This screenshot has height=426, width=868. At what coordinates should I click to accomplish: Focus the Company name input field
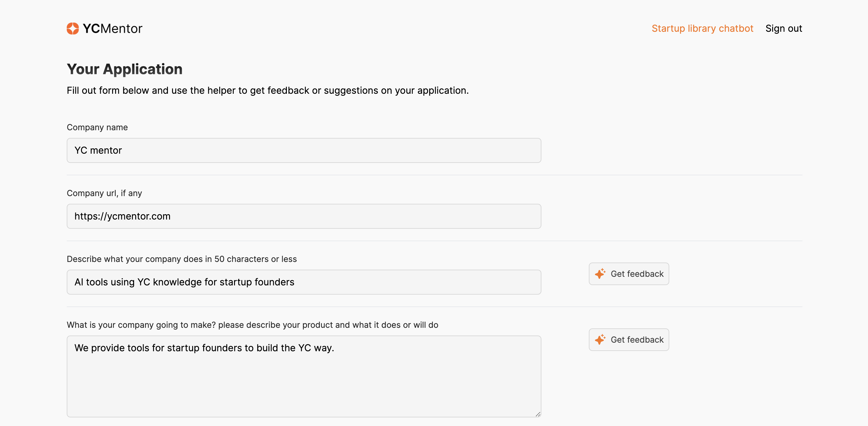click(303, 150)
